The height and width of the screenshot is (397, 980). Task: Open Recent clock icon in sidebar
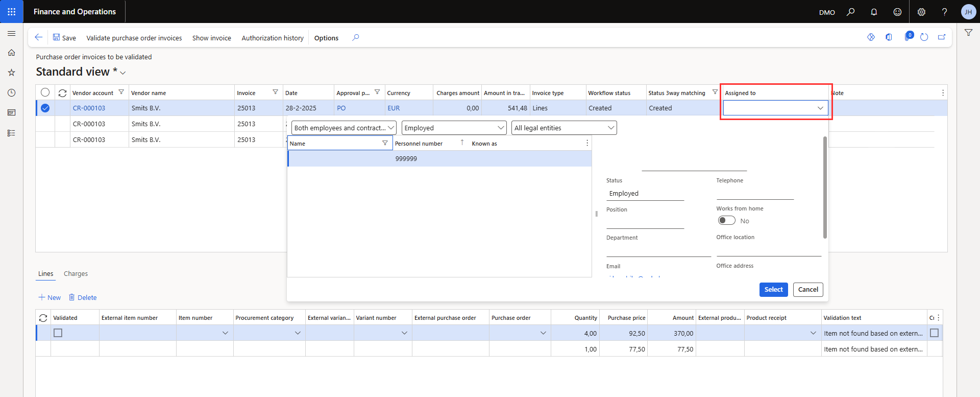(x=11, y=92)
